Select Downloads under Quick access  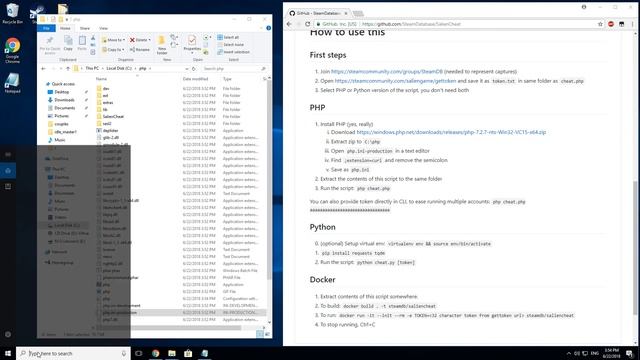click(x=64, y=100)
